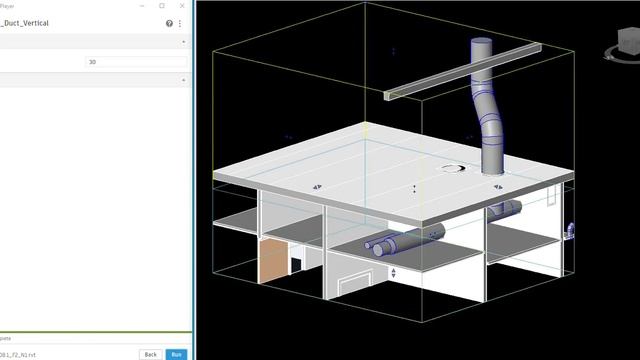The width and height of the screenshot is (640, 360).
Task: Close the Player window
Action: 182,6
